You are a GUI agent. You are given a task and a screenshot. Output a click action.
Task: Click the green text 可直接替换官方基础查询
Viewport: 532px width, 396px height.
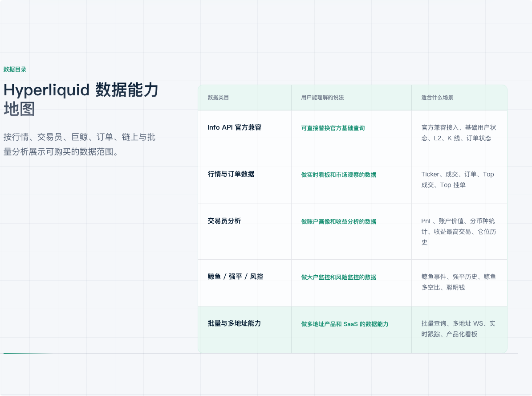point(333,128)
